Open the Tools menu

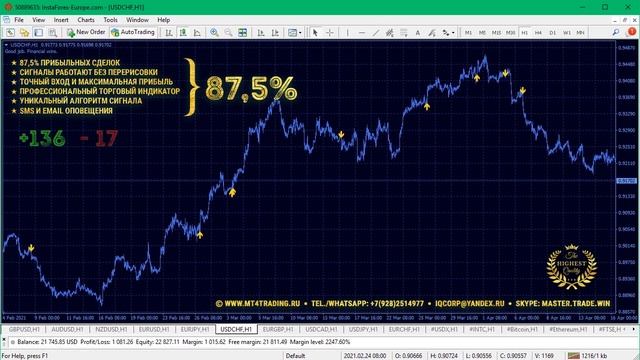pyautogui.click(x=110, y=20)
